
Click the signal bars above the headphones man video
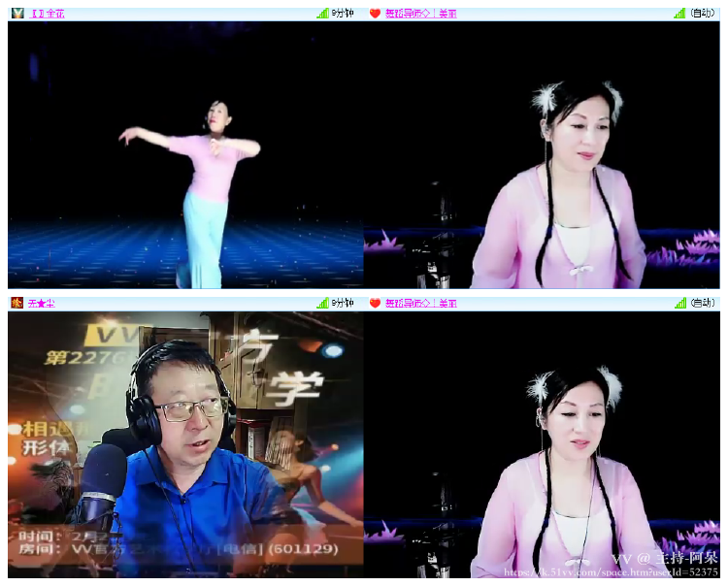click(x=322, y=304)
